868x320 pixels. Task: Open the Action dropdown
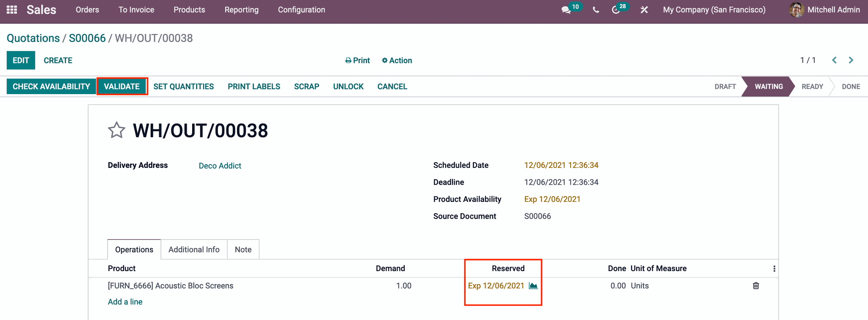[x=396, y=61]
